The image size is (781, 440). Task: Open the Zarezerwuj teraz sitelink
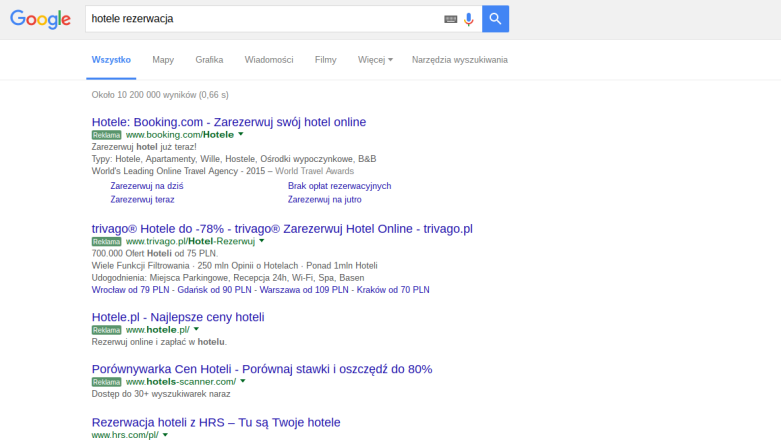pyautogui.click(x=142, y=199)
